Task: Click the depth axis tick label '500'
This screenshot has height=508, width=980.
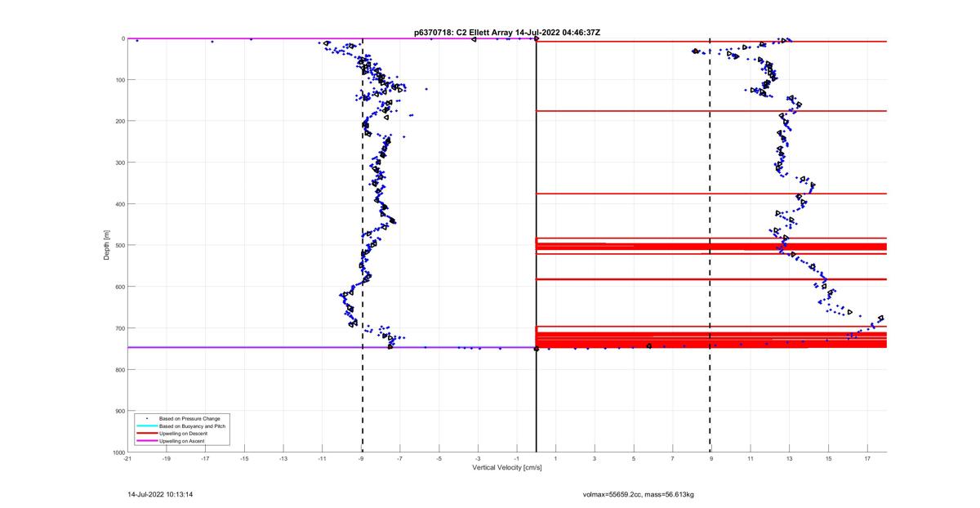Action: point(119,245)
